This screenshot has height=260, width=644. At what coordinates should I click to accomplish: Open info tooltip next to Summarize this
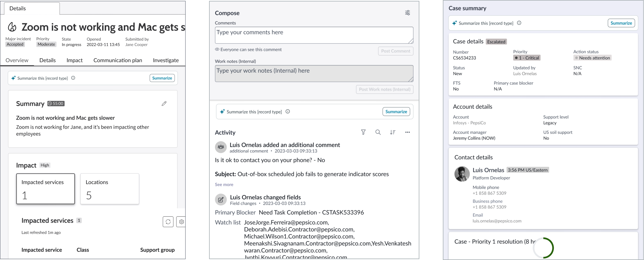(x=73, y=78)
